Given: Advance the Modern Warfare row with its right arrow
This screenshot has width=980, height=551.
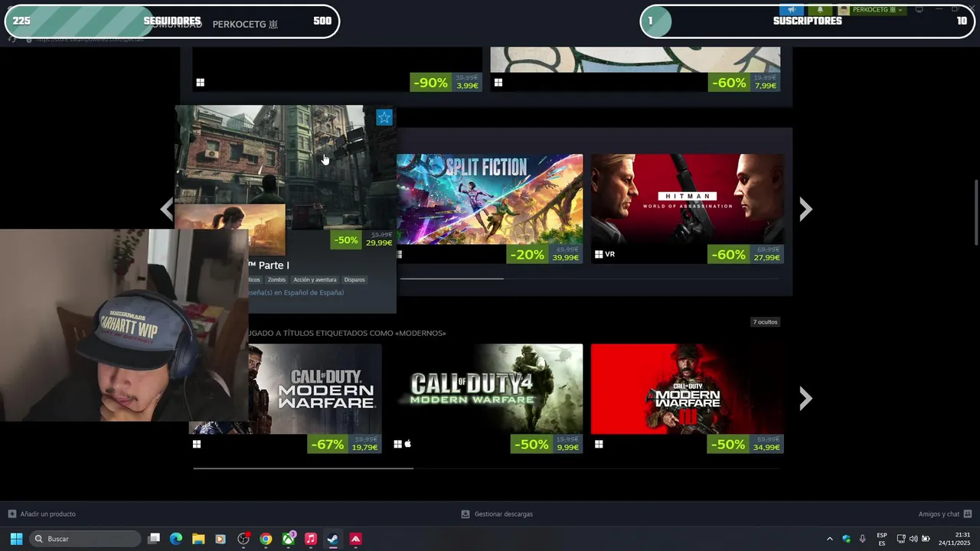Looking at the screenshot, I should point(805,398).
